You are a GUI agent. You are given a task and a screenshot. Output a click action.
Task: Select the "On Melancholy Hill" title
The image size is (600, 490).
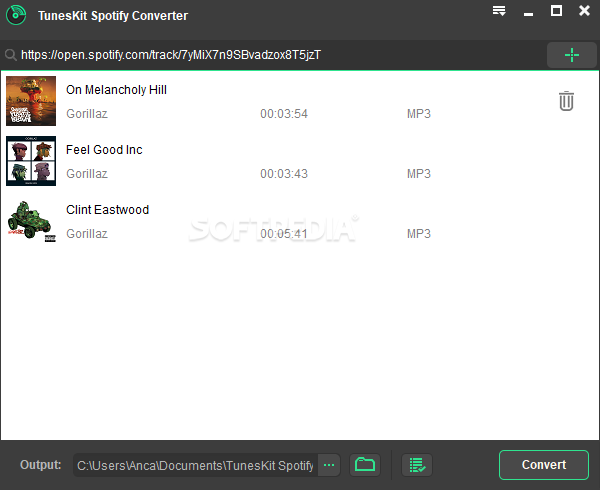pos(116,90)
